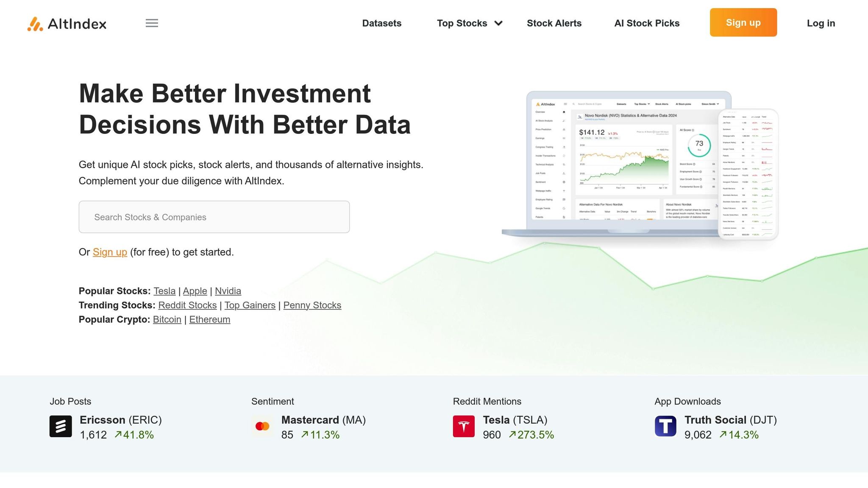Click the AI Score 73 gauge in preview
The image size is (868, 488).
699,145
